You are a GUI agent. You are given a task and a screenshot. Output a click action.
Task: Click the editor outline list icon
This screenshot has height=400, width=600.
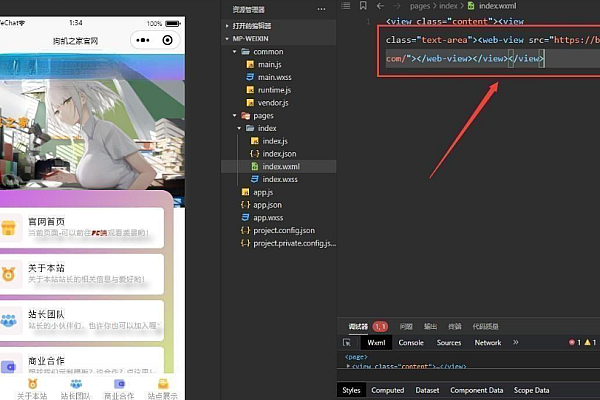(x=346, y=6)
